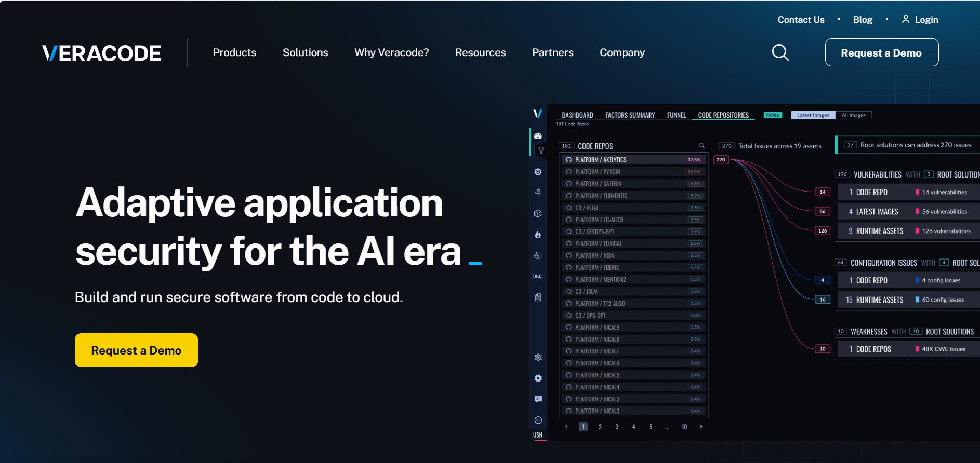Click the website search magnifier icon
Image resolution: width=980 pixels, height=463 pixels.
pyautogui.click(x=780, y=52)
